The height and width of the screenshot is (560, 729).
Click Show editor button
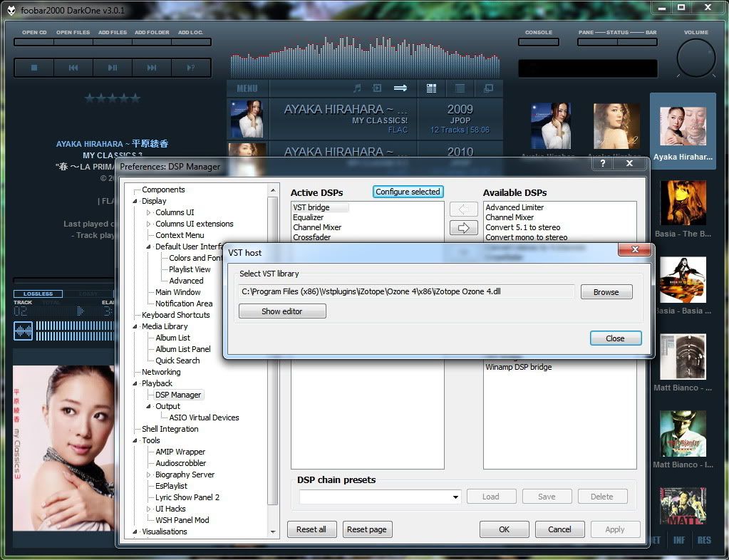coord(282,311)
